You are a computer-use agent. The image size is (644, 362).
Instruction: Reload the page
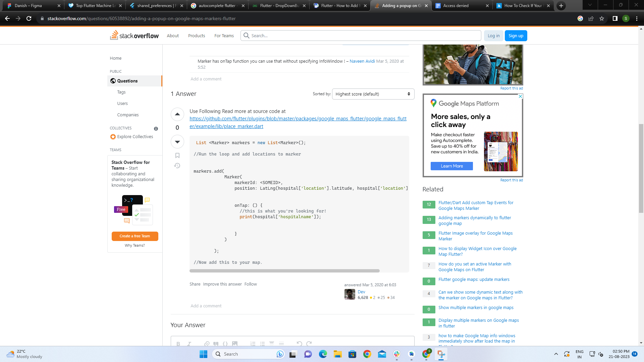tap(29, 18)
